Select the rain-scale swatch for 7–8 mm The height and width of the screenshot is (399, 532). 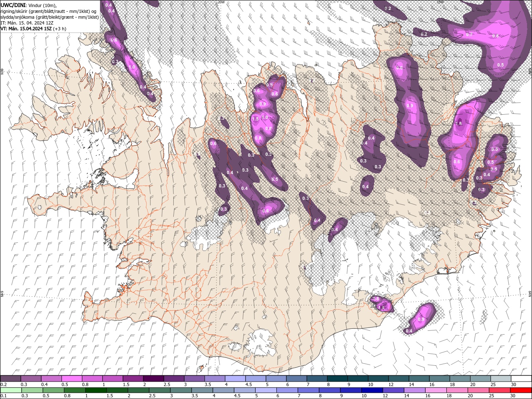tap(308, 390)
